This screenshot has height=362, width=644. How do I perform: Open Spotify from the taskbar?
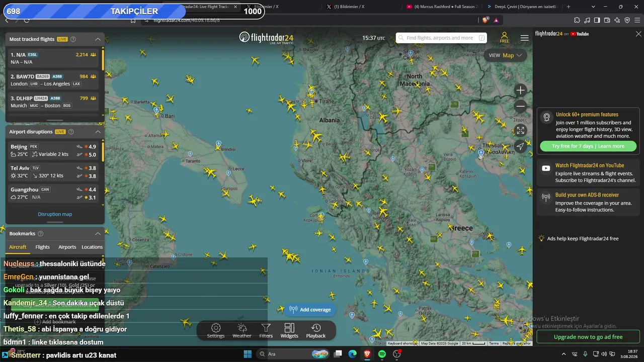[x=382, y=354]
